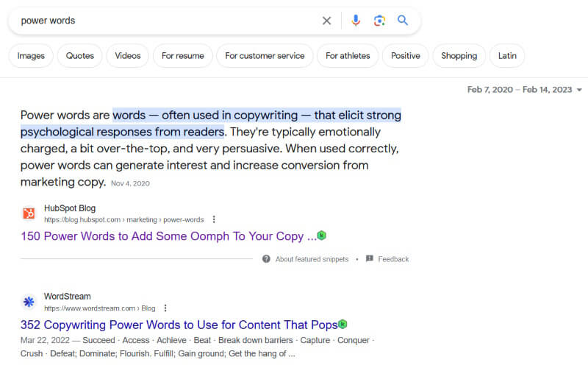Clear the search box with the X icon

326,21
